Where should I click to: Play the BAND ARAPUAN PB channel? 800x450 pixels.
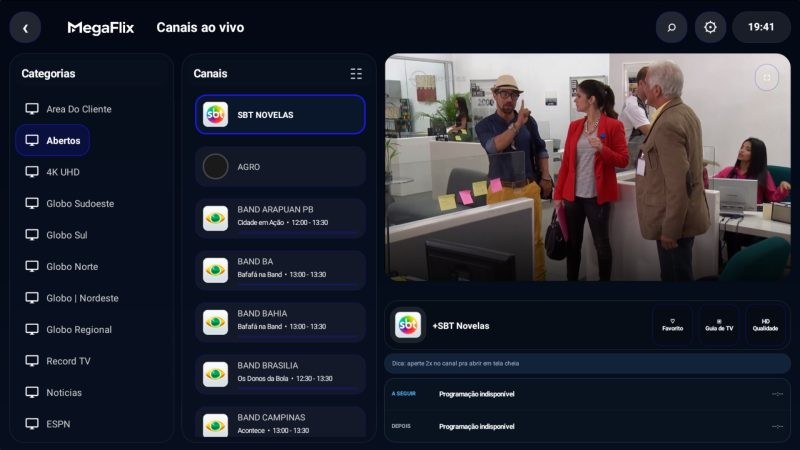point(280,218)
